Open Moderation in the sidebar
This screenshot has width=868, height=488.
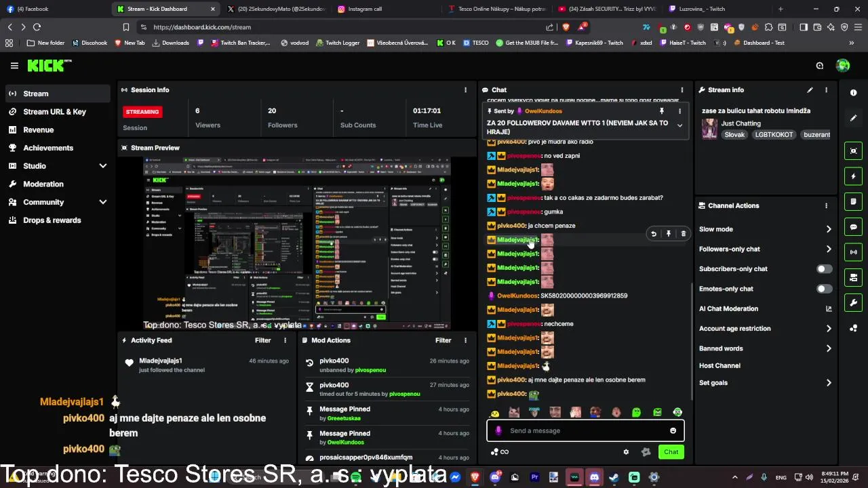click(57, 184)
